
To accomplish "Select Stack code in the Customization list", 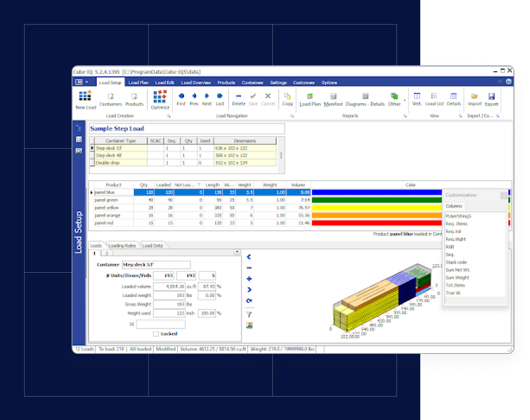I will (x=456, y=262).
